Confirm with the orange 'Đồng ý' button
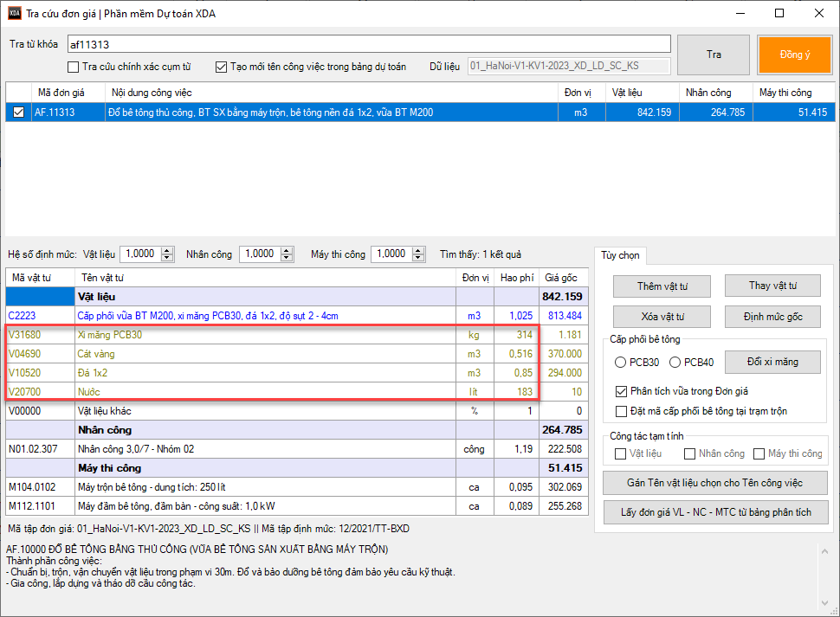The image size is (840, 617). (x=795, y=55)
